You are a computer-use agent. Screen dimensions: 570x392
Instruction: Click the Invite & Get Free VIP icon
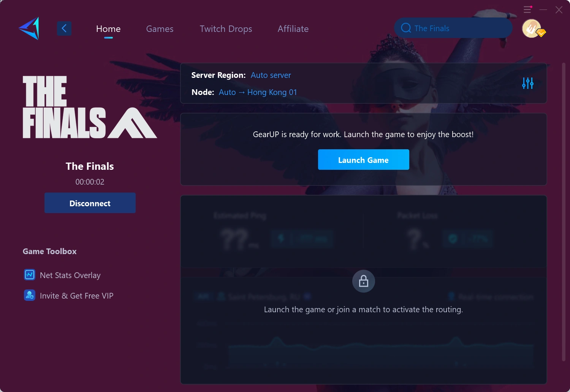click(x=30, y=295)
